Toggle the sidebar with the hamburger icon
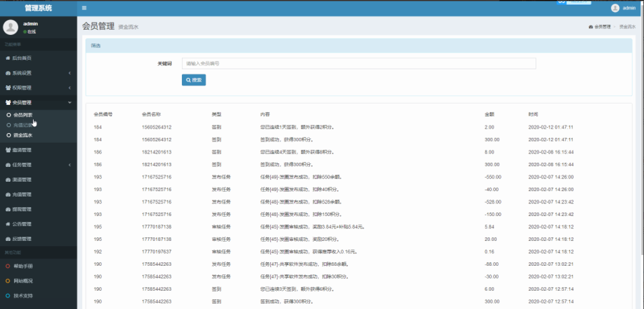The image size is (644, 309). 84,8
